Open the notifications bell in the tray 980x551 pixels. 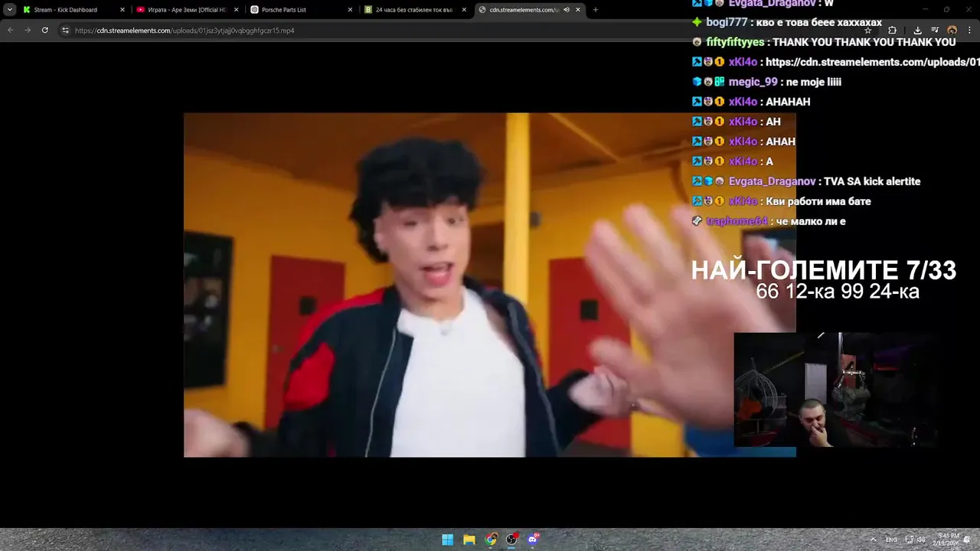click(967, 540)
